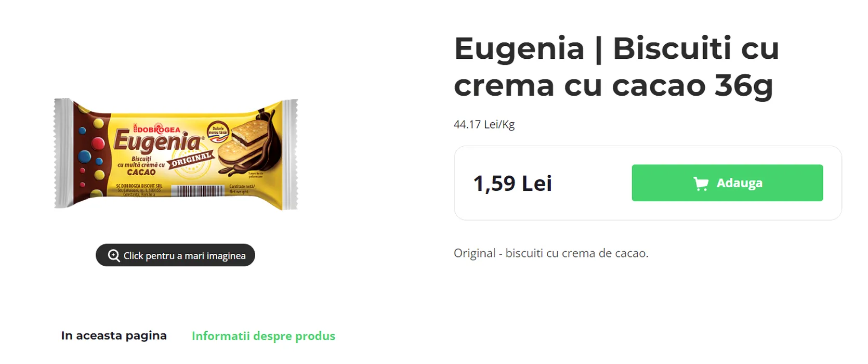Click the 44.17 Lei/Kg unit price
868x364 pixels.
484,124
